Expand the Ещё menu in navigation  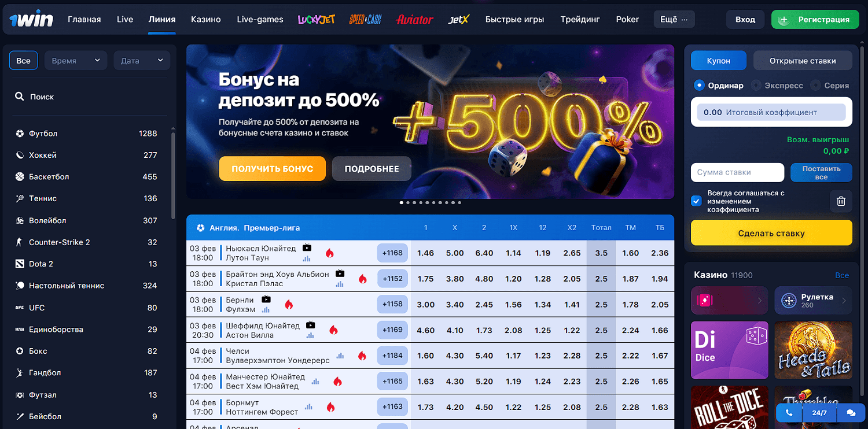click(x=674, y=20)
